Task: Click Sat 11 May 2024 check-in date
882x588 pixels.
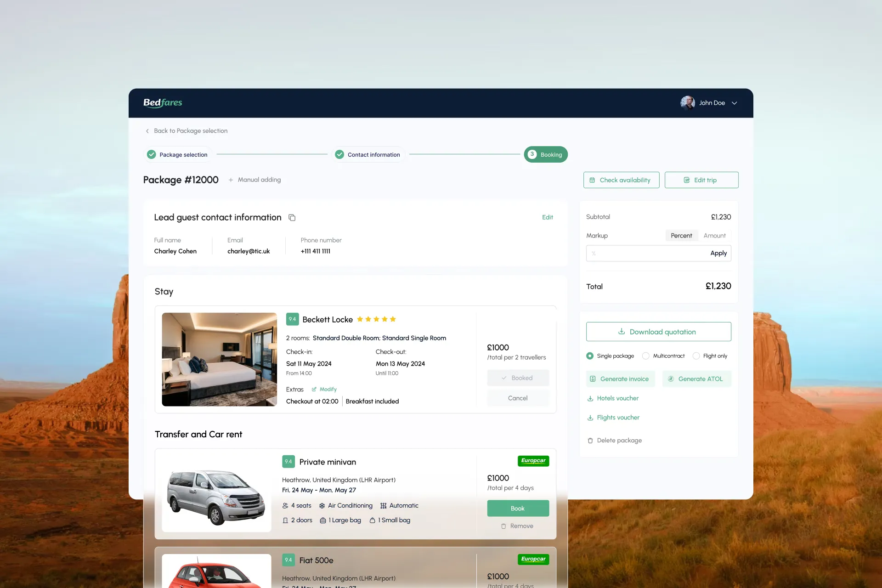Action: tap(309, 364)
